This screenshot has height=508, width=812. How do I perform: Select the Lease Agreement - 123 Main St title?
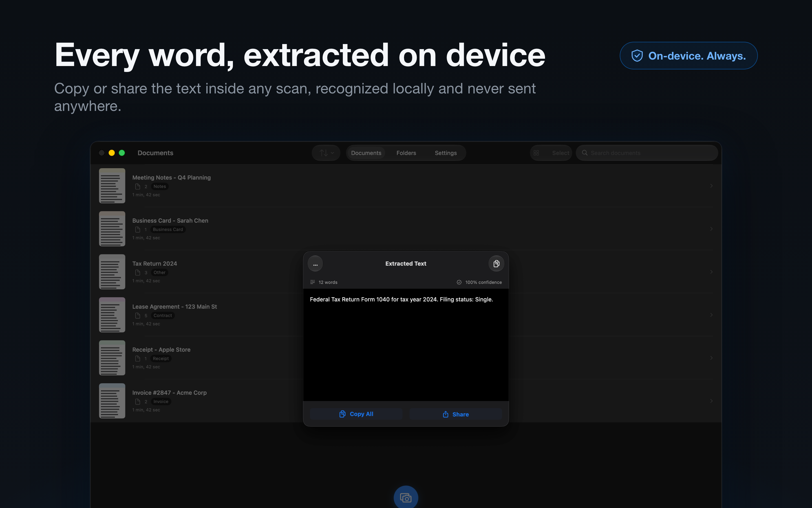[175, 306]
